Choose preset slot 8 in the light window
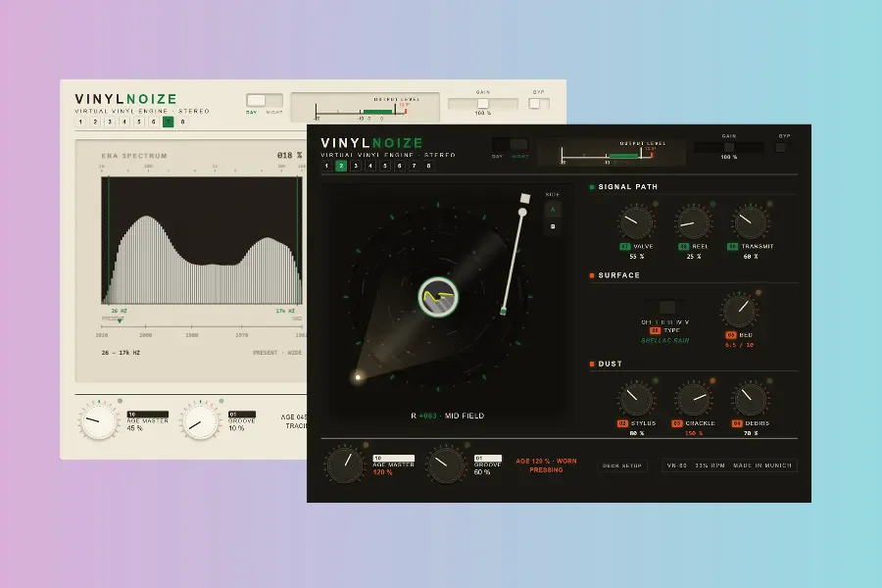 (x=183, y=122)
